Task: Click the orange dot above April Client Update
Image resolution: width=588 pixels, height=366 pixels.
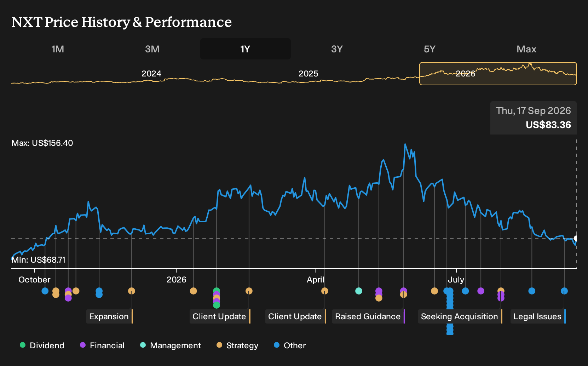Action: coord(325,291)
